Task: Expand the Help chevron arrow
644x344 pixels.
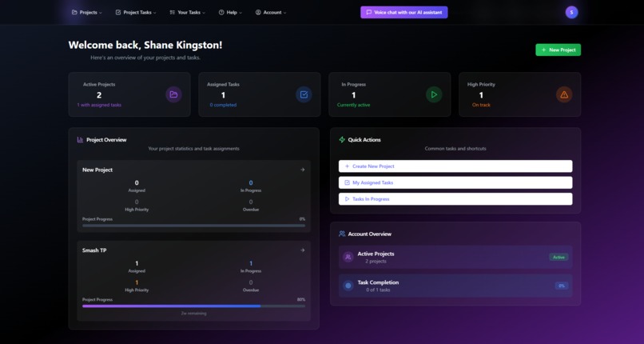Action: (x=241, y=13)
